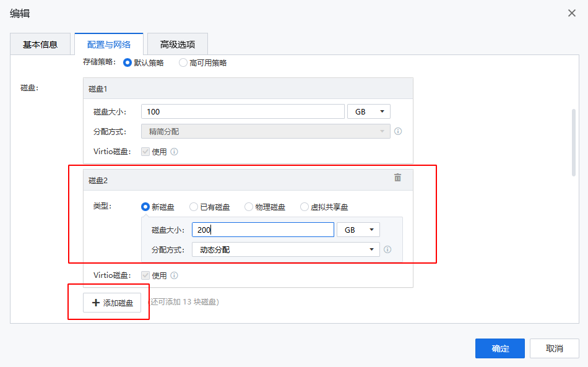Select the 默认策略 storage policy
The width and height of the screenshot is (588, 367).
coord(128,63)
